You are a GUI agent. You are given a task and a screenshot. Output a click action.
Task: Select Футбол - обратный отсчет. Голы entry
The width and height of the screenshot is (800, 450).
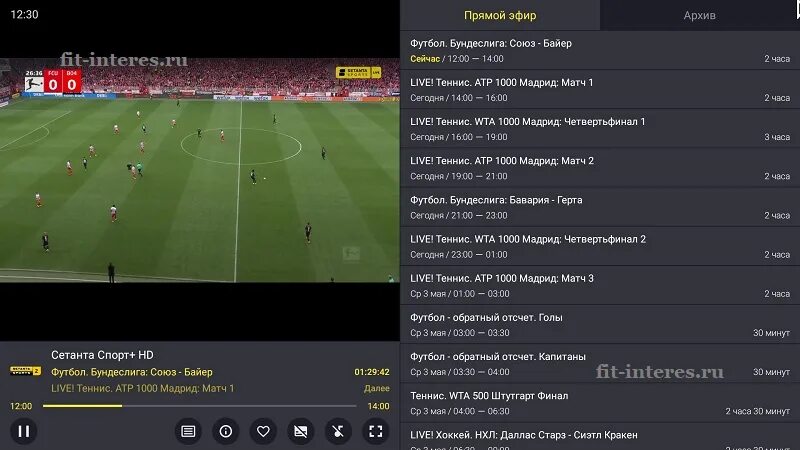pos(600,324)
